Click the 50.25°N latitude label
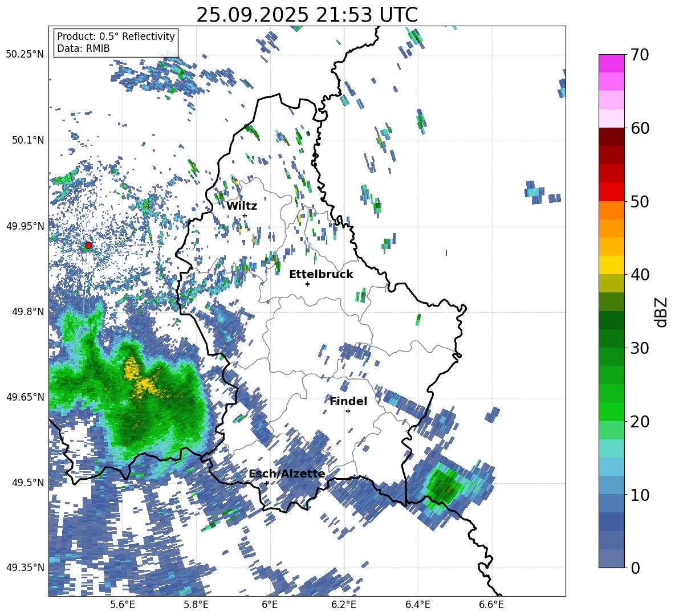Viewport: 675px width, 616px height. (25, 55)
